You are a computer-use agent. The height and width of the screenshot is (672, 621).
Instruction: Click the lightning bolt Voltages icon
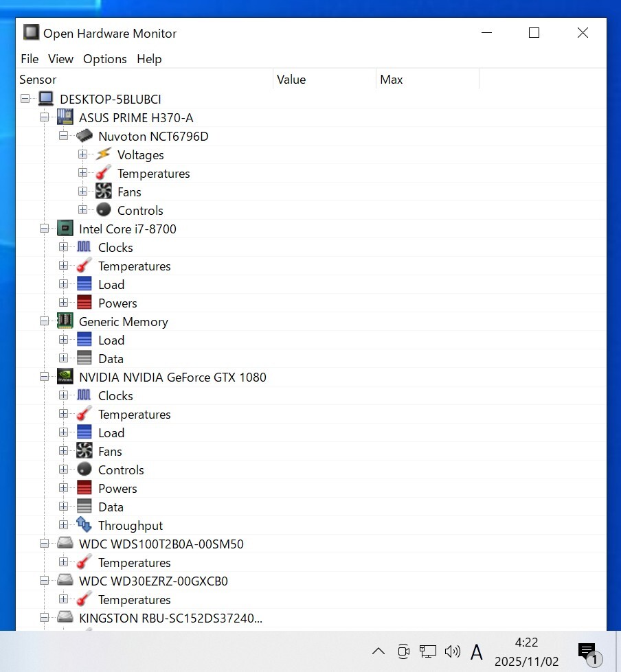click(103, 154)
